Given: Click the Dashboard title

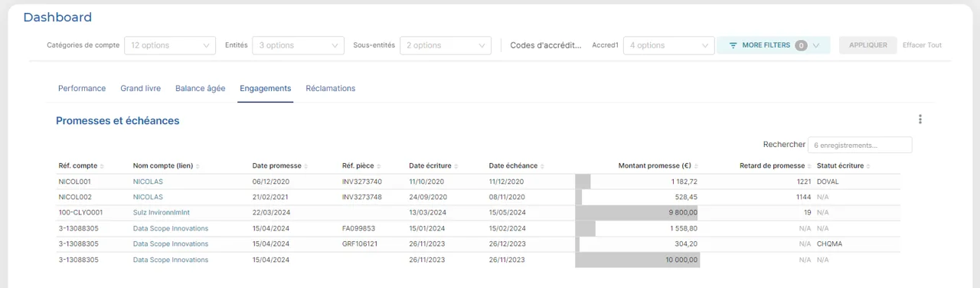Looking at the screenshot, I should coord(57,17).
